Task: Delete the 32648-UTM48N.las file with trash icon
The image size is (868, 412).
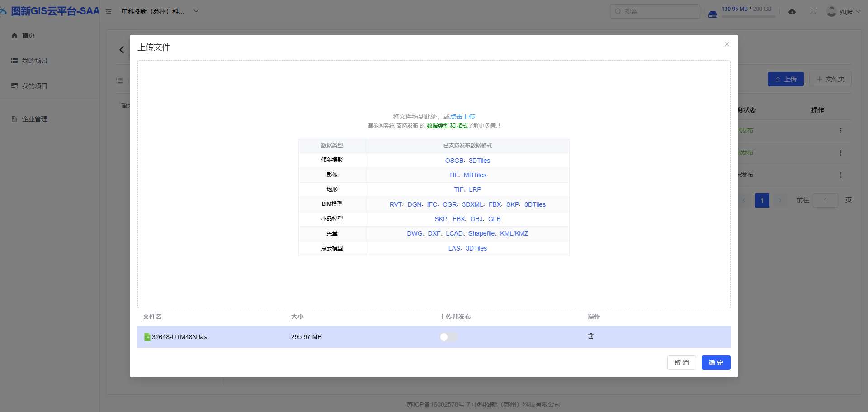Action: click(x=590, y=336)
